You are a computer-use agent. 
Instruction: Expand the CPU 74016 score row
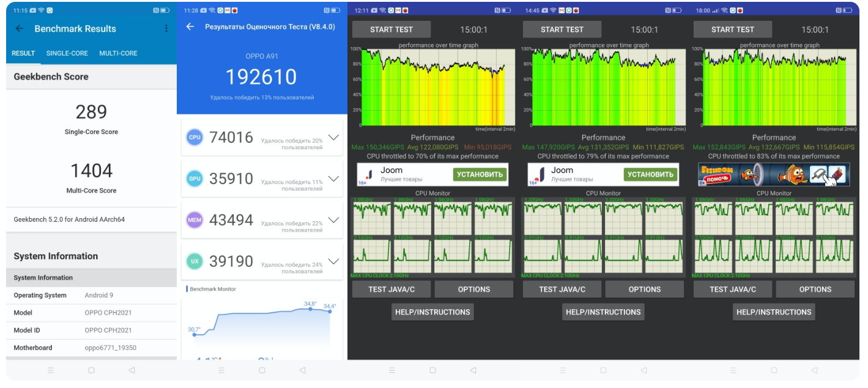point(333,137)
